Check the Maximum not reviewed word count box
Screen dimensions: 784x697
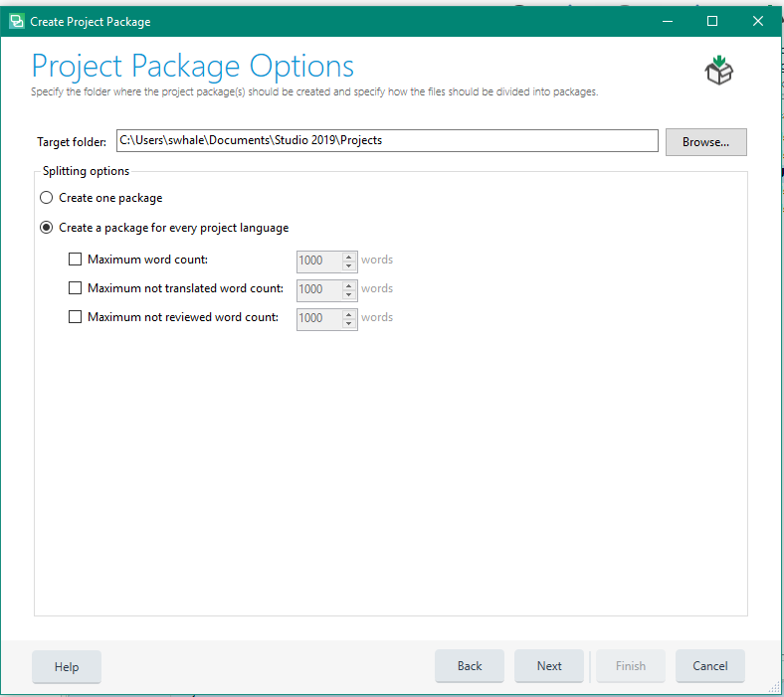tap(75, 317)
